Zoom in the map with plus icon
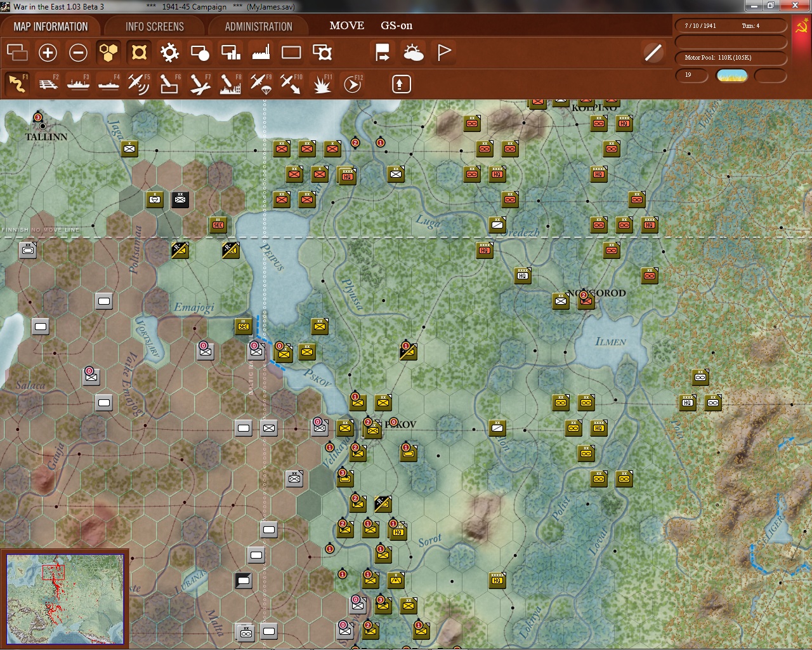Image resolution: width=812 pixels, height=650 pixels. click(48, 52)
